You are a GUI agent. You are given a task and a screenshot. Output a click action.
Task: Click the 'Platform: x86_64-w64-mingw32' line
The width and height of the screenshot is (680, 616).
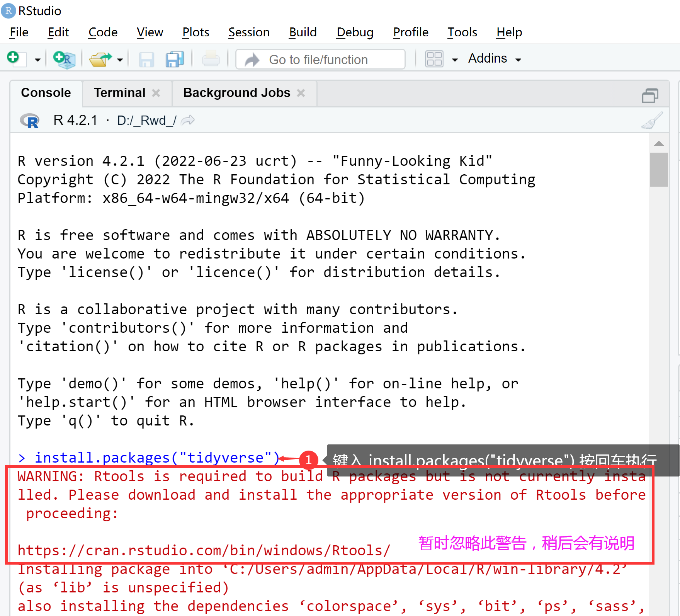(x=191, y=198)
